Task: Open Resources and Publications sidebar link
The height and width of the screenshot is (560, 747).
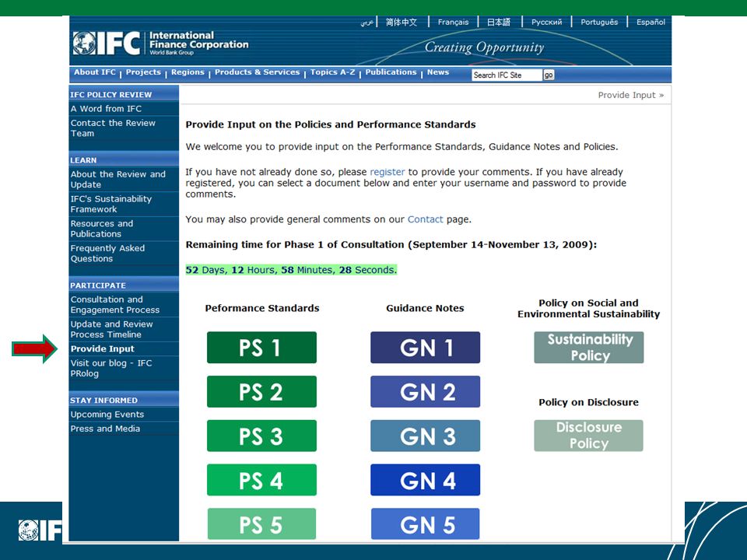Action: click(x=101, y=229)
